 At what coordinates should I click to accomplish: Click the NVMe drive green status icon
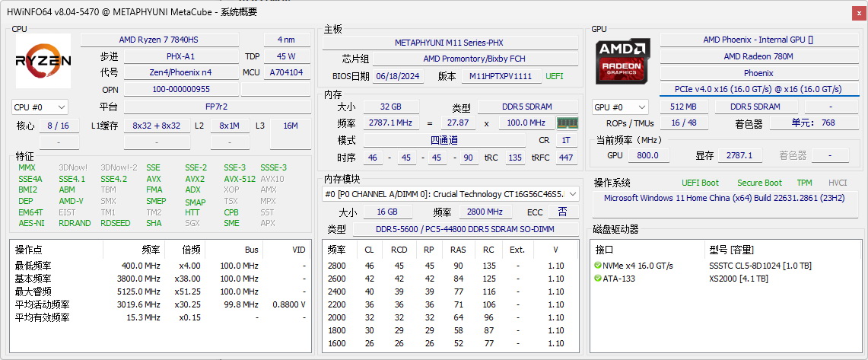[598, 266]
